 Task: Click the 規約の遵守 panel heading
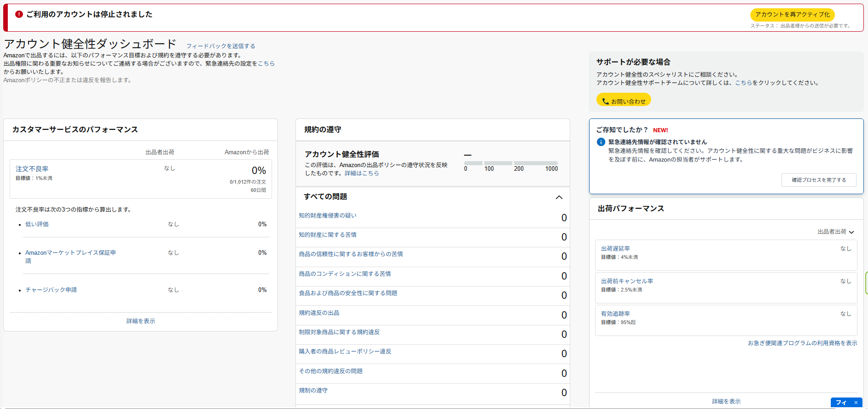323,129
